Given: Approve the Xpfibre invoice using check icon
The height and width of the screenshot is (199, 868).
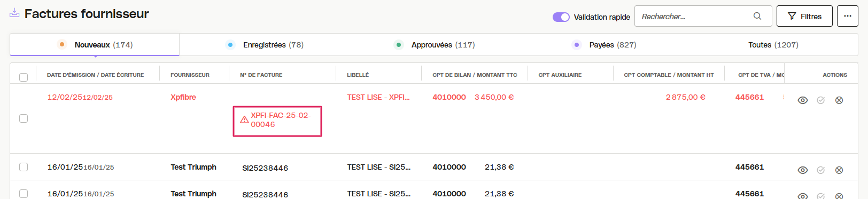Looking at the screenshot, I should coord(821,100).
